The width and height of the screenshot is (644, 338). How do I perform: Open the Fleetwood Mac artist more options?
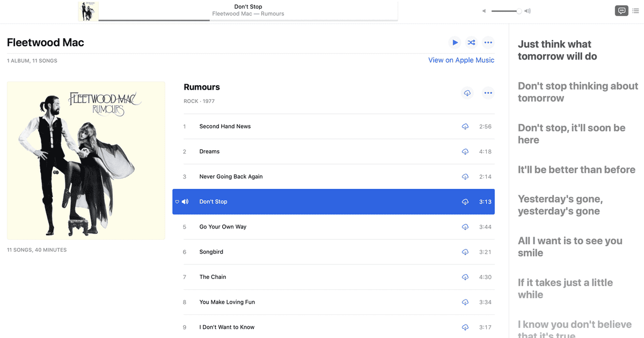pyautogui.click(x=488, y=42)
